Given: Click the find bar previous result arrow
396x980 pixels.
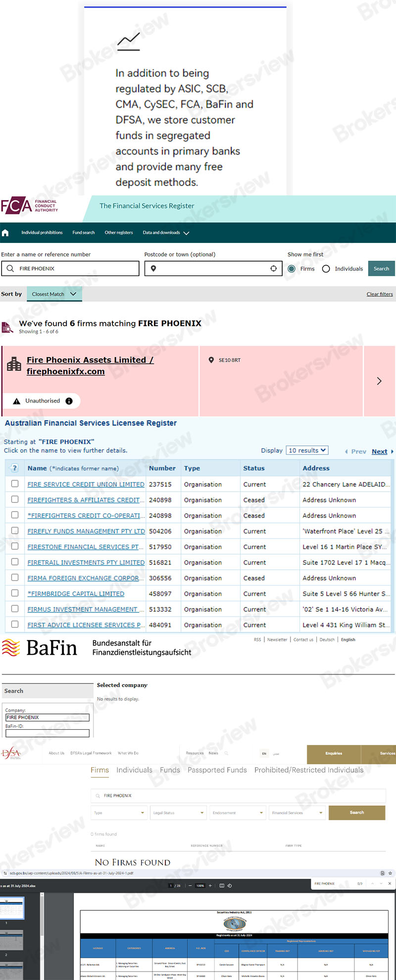Looking at the screenshot, I should click(x=372, y=884).
